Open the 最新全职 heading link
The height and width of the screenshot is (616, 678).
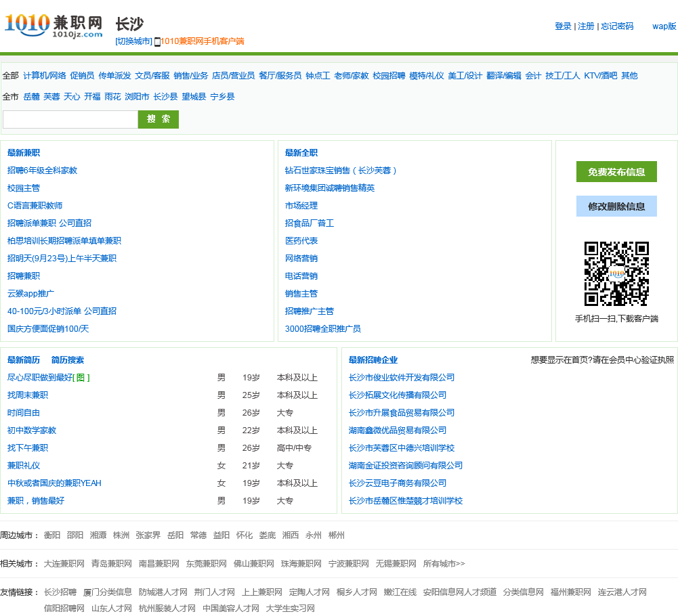(301, 152)
